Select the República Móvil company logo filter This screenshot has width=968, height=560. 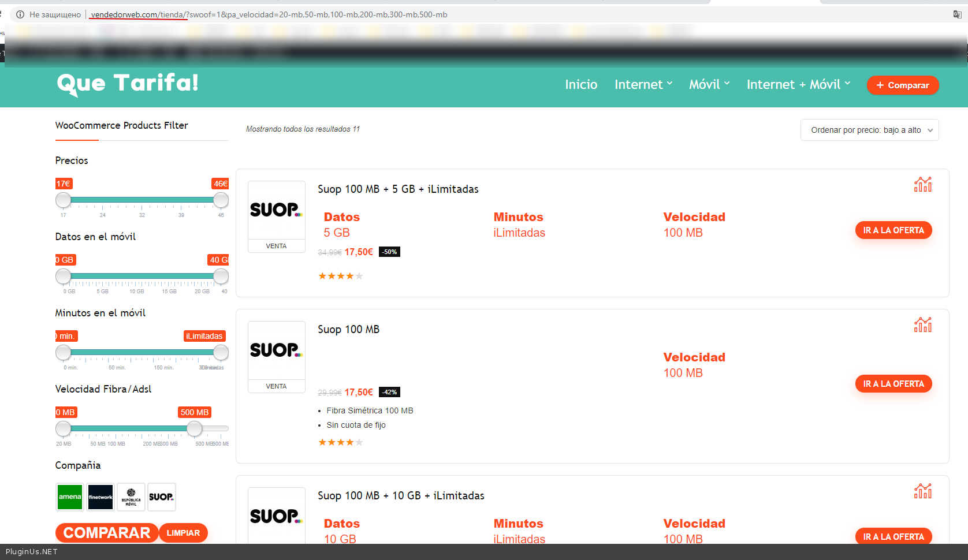point(131,497)
